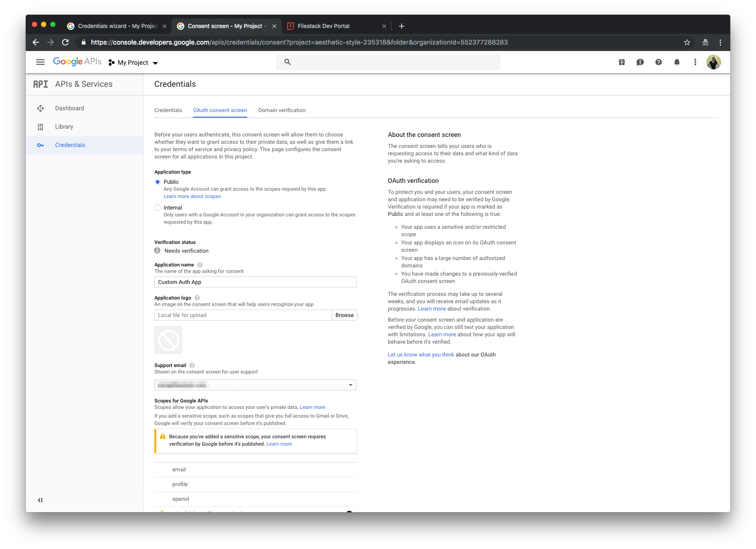
Task: Open the gift free trial icon
Action: (x=622, y=62)
